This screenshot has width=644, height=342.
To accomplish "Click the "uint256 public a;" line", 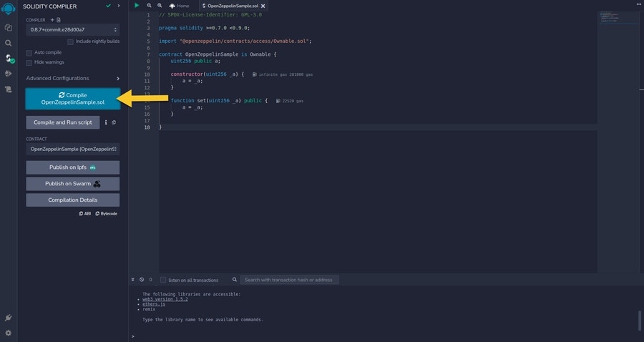I will point(195,61).
